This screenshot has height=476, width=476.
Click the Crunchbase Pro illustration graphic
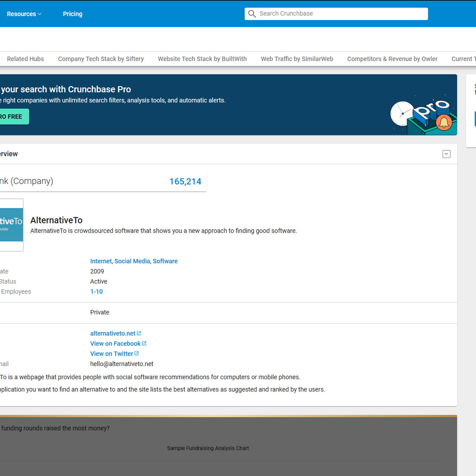click(423, 115)
